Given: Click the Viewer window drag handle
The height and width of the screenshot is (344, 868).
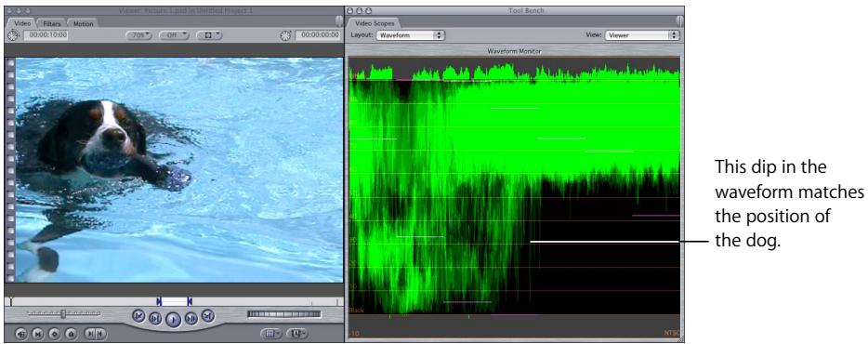Looking at the screenshot, I should [339, 21].
